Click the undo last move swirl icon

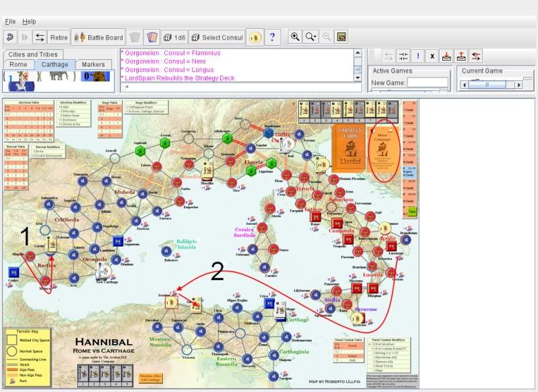10,37
